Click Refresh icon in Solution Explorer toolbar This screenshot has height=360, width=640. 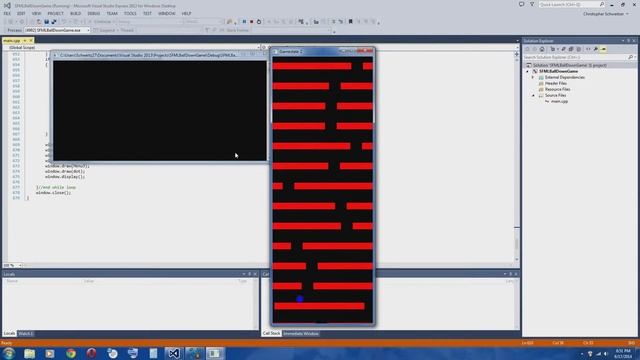[x=563, y=49]
